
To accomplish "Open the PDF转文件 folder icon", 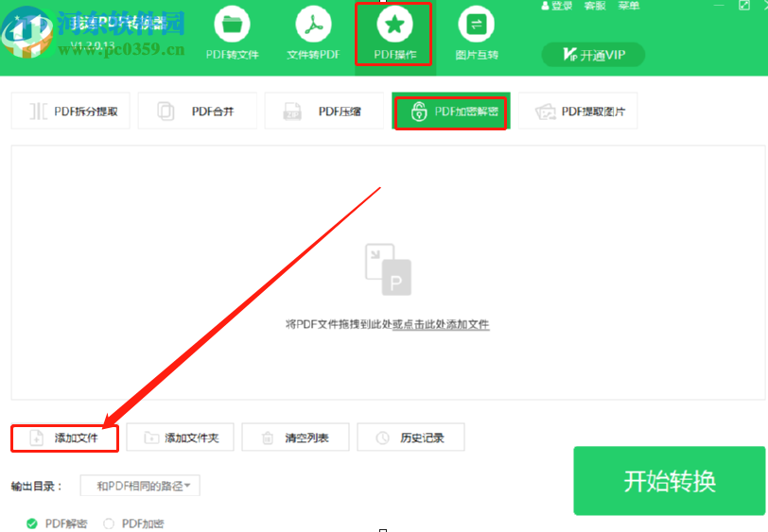I will point(232,24).
